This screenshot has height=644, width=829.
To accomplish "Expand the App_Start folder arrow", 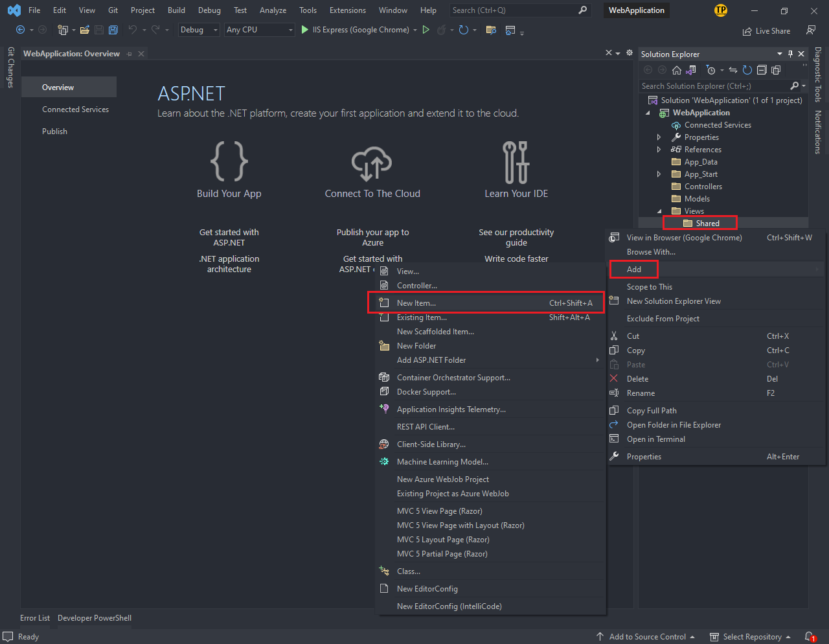I will 659,174.
